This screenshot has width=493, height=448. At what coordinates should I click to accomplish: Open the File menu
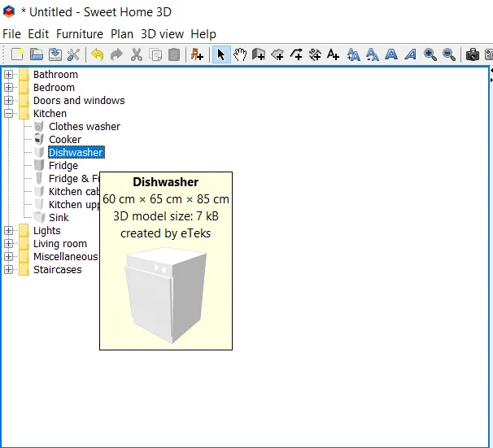pyautogui.click(x=12, y=34)
